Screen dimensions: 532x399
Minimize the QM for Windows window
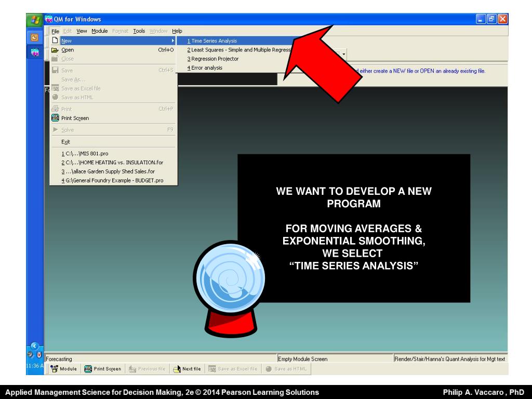[481, 19]
